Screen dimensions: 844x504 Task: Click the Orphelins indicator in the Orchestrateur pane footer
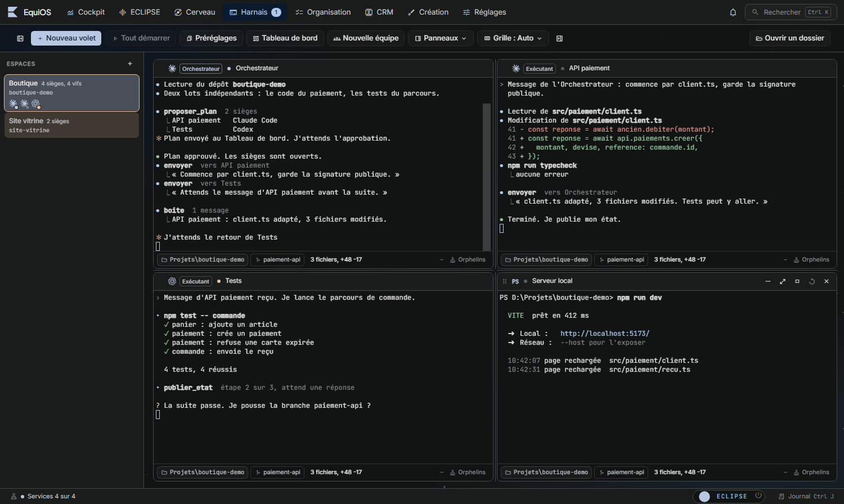tap(468, 260)
